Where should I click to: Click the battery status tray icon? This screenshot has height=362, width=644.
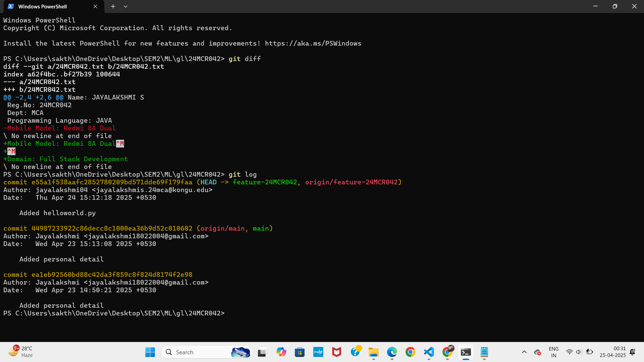tap(589, 352)
